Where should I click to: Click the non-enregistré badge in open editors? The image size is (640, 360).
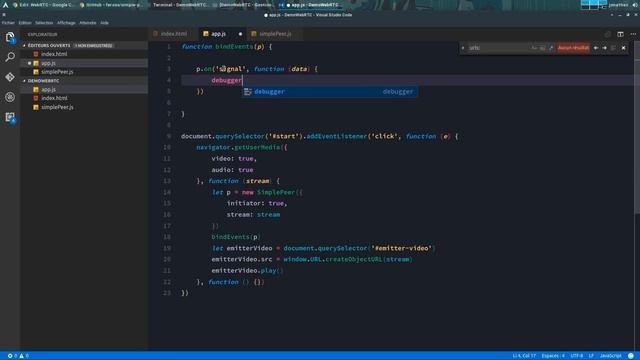(93, 46)
